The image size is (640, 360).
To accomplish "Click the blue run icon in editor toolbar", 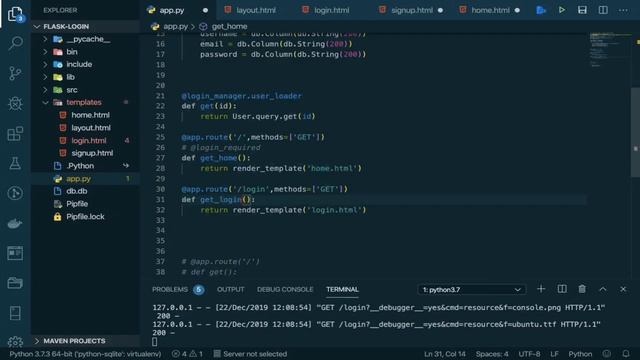I will click(x=541, y=10).
